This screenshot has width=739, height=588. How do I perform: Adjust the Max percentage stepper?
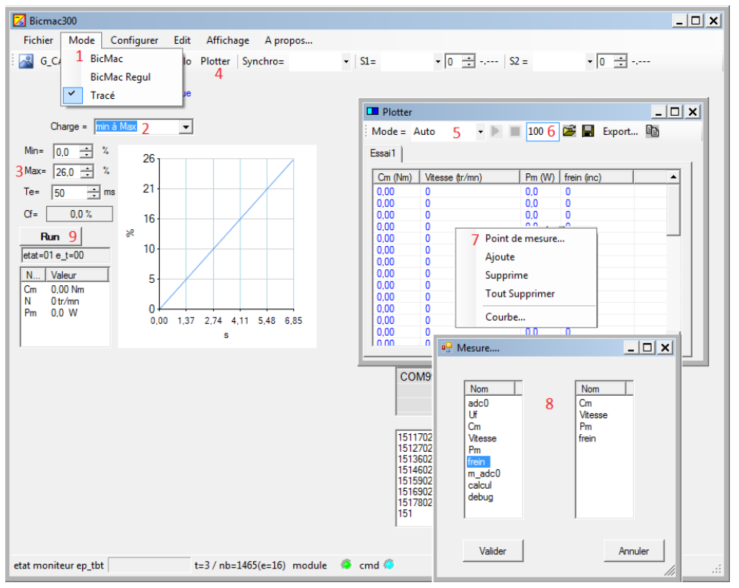(87, 172)
